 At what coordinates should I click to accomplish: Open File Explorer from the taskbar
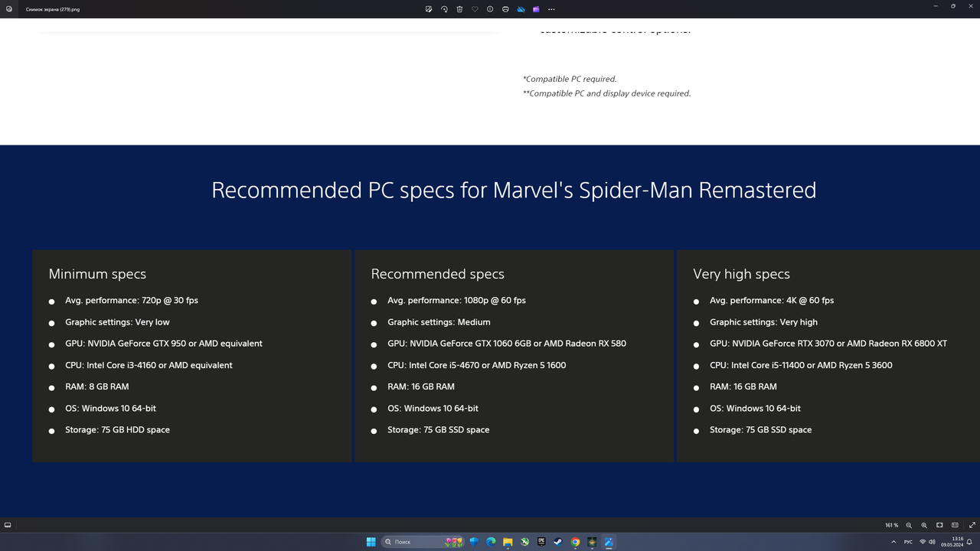508,542
